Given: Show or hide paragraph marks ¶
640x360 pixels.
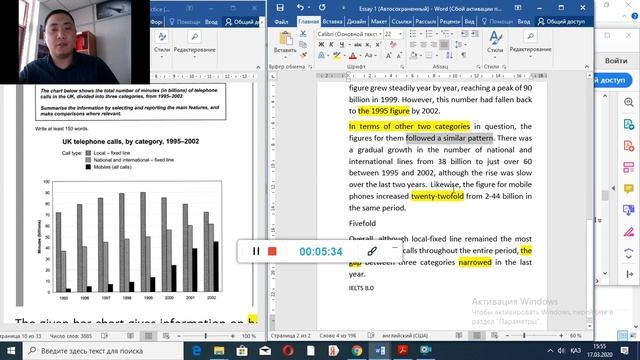Looking at the screenshot, I should tap(464, 55).
